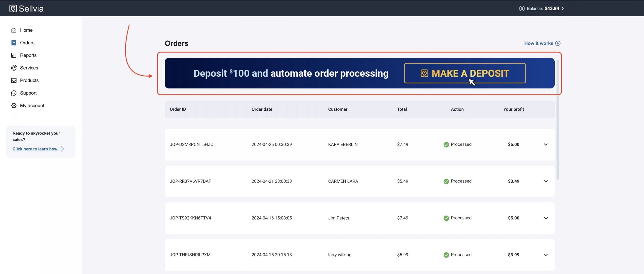Open the Click here to learn how link

point(35,149)
